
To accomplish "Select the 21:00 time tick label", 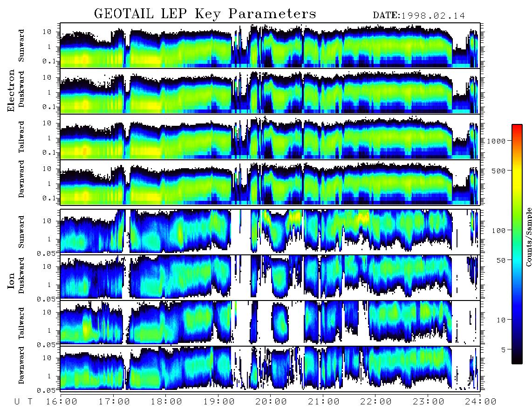I will click(324, 402).
